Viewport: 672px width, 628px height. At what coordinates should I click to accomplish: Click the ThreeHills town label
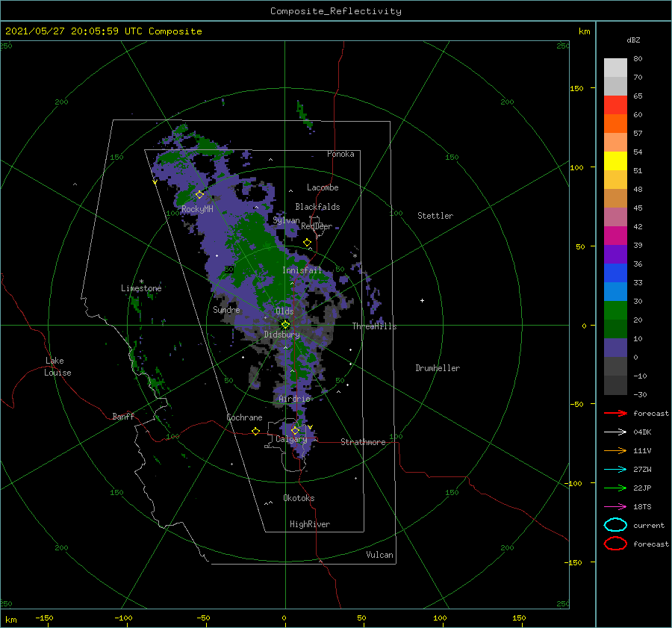point(374,326)
